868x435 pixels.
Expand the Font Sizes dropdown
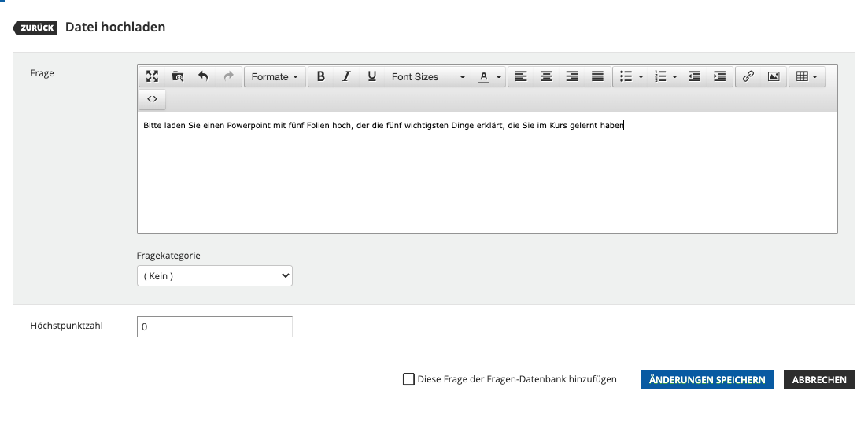(428, 76)
